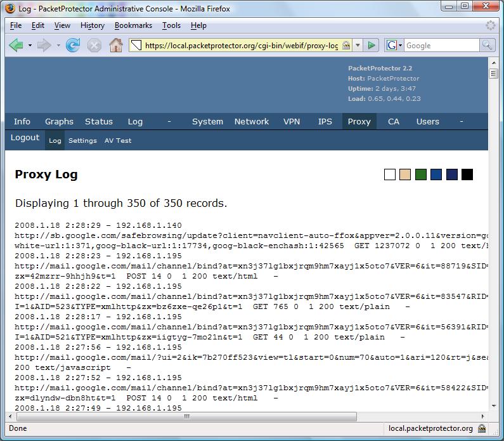
Task: Switch to the Status section
Action: tap(99, 122)
